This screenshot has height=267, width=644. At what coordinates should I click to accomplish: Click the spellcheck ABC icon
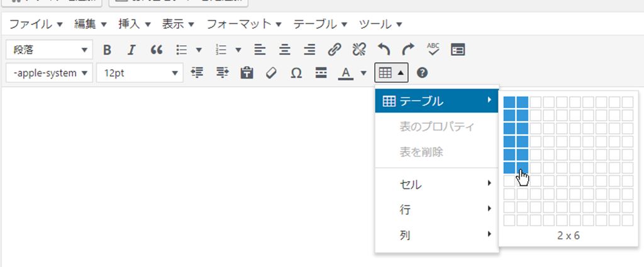click(433, 50)
